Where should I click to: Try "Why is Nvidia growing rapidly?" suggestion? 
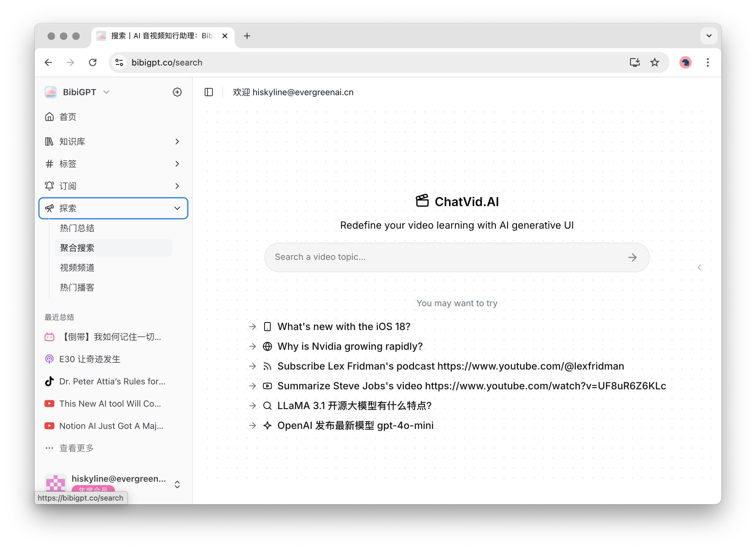pos(350,346)
